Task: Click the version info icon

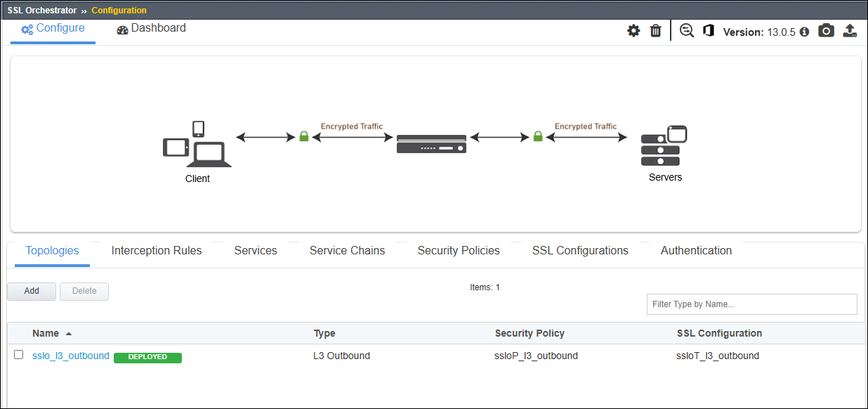Action: pos(805,32)
